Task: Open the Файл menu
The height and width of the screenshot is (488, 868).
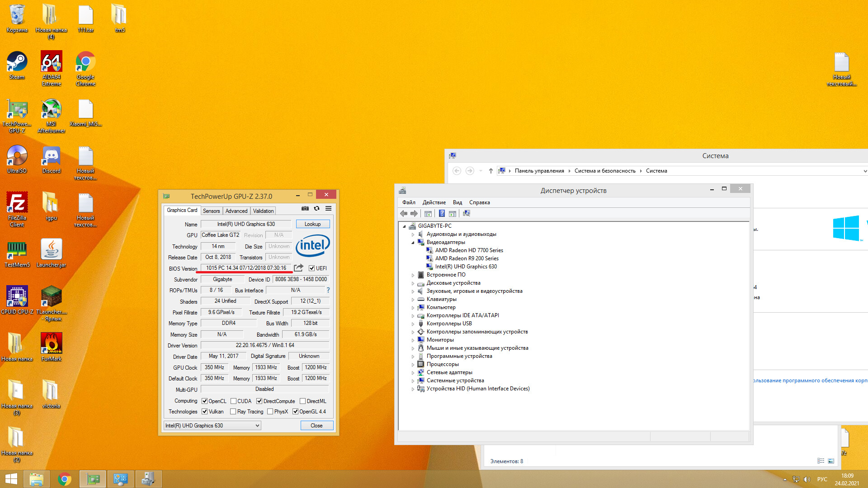Action: point(409,202)
